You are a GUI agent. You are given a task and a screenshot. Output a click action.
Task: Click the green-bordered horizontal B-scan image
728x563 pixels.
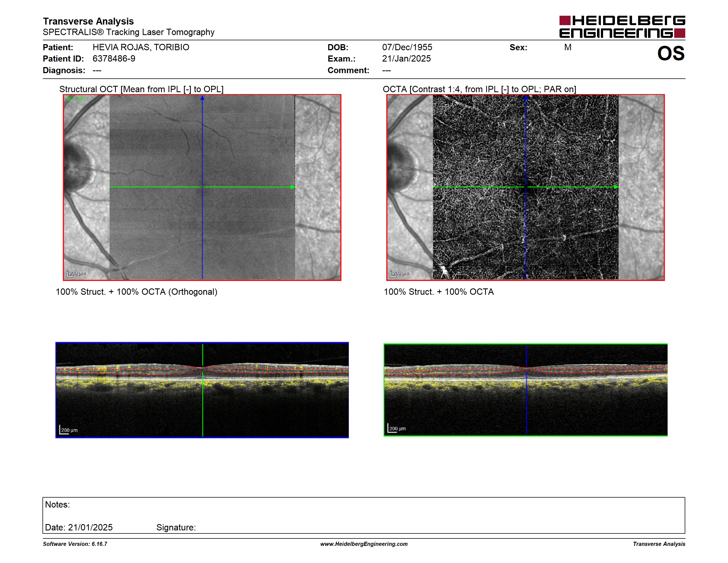[x=525, y=390]
